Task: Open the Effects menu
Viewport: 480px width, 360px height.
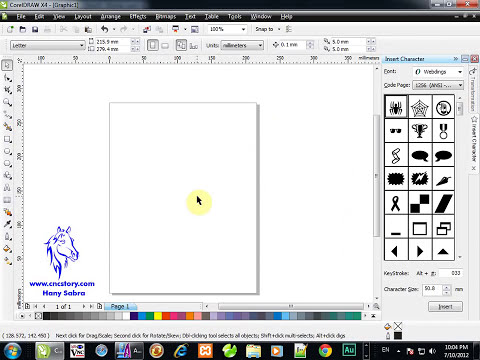Action: [x=138, y=16]
